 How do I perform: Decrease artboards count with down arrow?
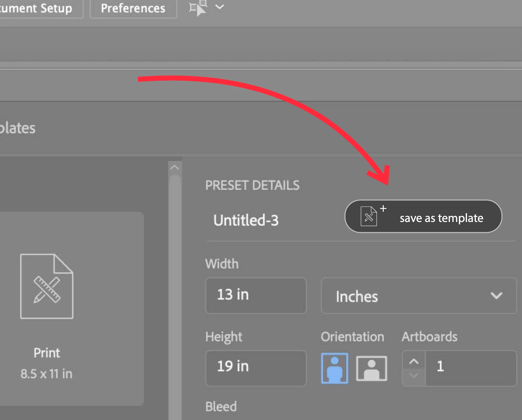414,375
